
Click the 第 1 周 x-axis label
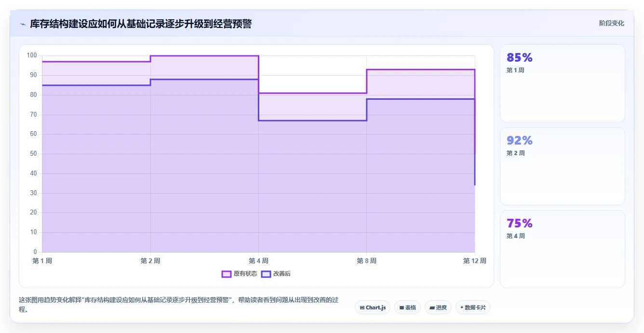(42, 261)
